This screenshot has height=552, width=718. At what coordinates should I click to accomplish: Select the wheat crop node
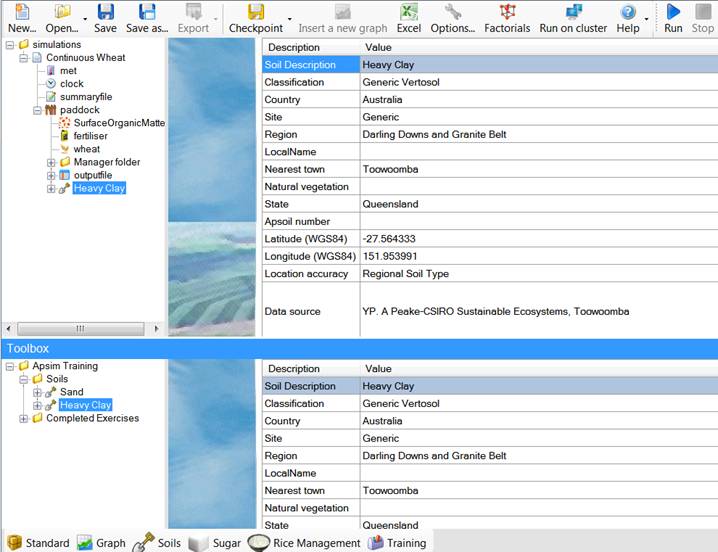[x=87, y=149]
